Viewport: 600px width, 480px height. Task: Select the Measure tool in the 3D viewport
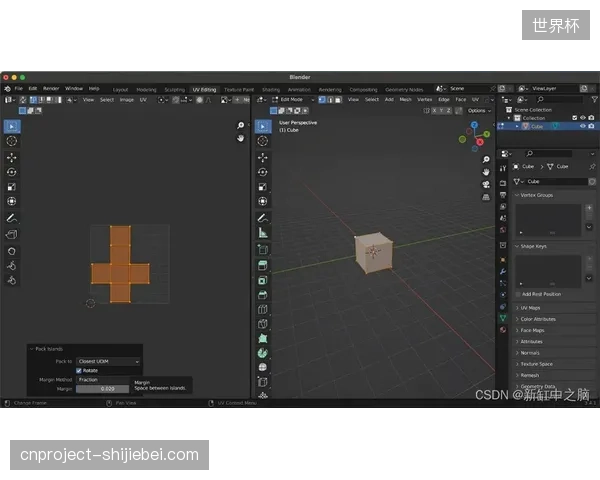tap(263, 233)
